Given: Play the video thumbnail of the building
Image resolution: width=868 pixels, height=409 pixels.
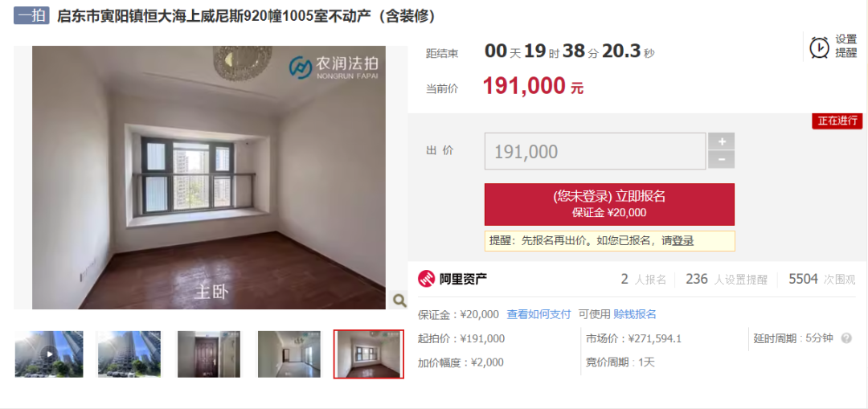Looking at the screenshot, I should 49,354.
